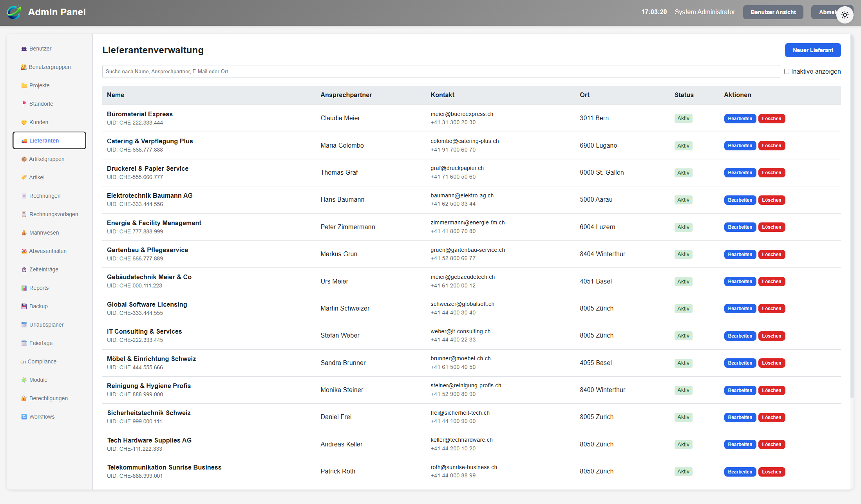Enable the Inaktive anzeigen checkbox
Viewport: 861px width, 504px height.
click(x=787, y=71)
